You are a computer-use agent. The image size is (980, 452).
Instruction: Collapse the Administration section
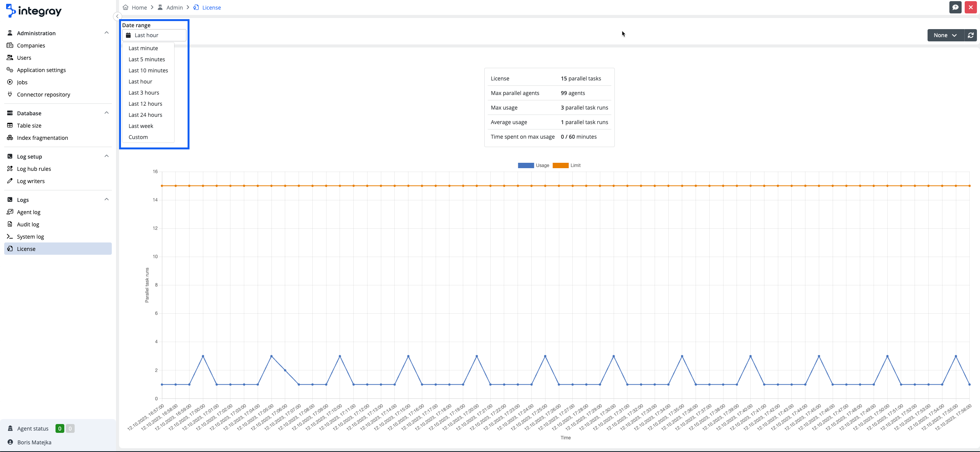click(106, 33)
